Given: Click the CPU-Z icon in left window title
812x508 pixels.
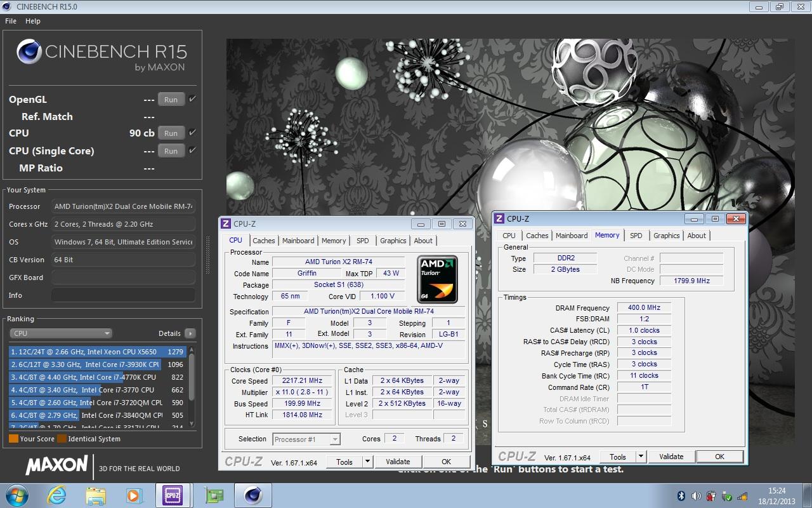Looking at the screenshot, I should point(225,224).
